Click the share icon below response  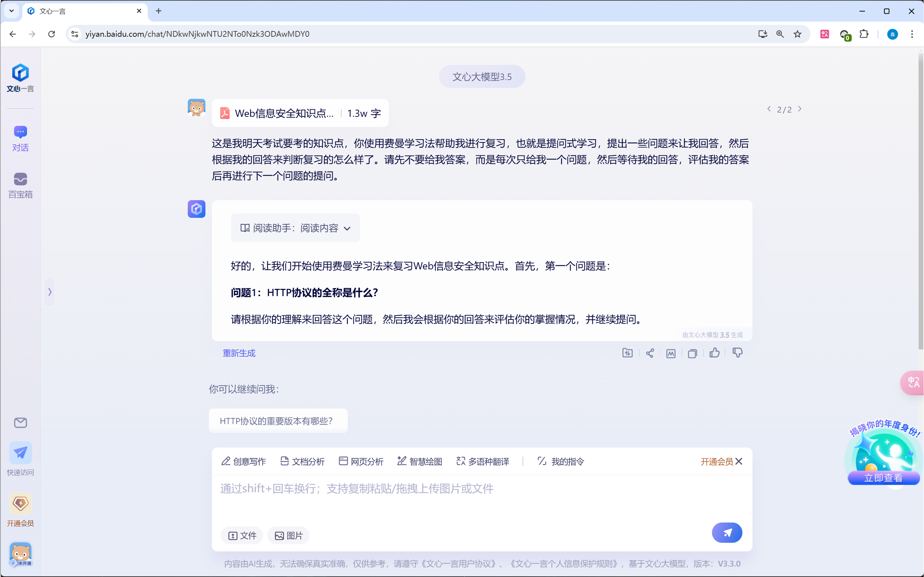click(650, 353)
